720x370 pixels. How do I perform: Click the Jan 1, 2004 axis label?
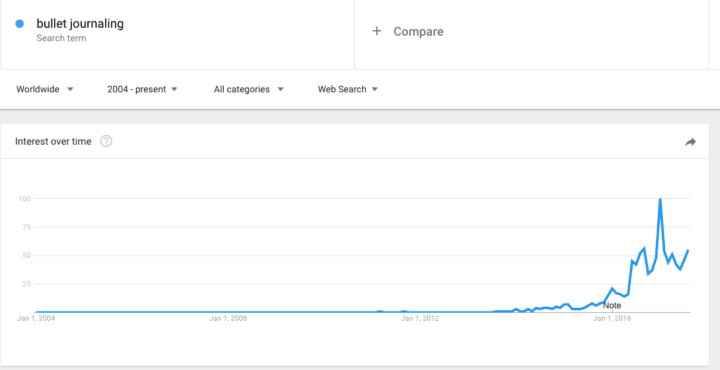[36, 318]
